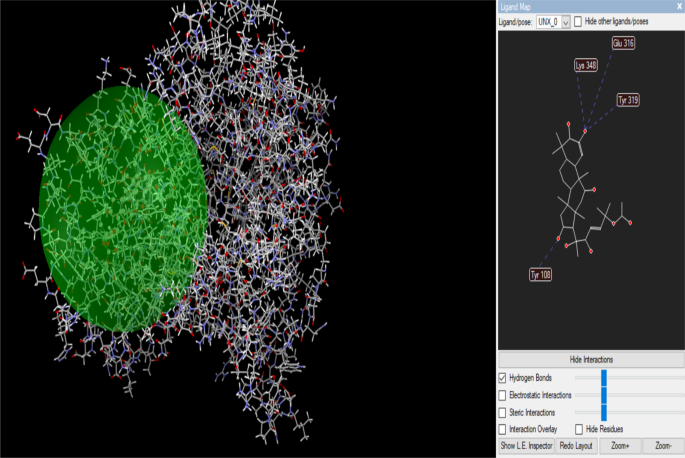Zoom in with the Zoom+ button
This screenshot has height=458, width=685.
click(x=620, y=446)
